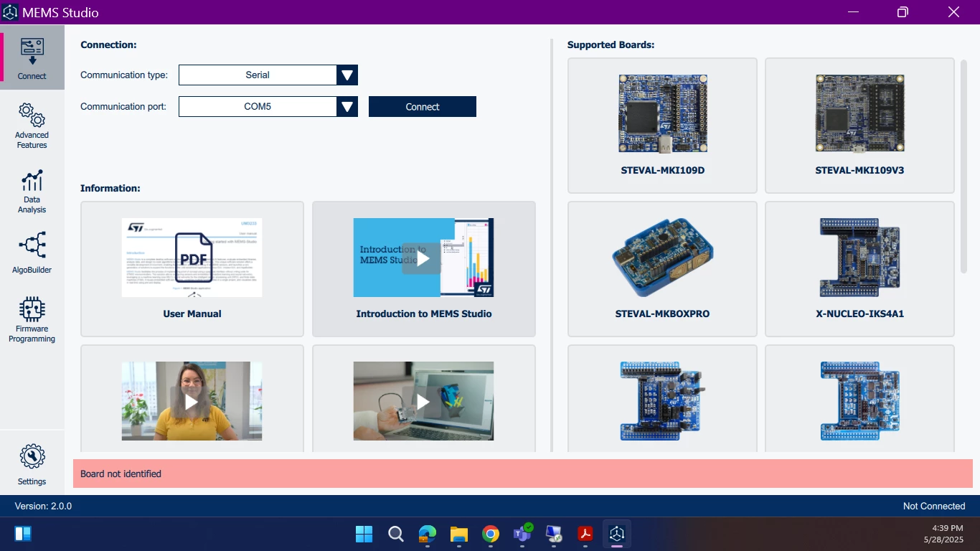Image resolution: width=980 pixels, height=551 pixels.
Task: Select the STEVAL-MKI109V3 board
Action: tap(859, 126)
